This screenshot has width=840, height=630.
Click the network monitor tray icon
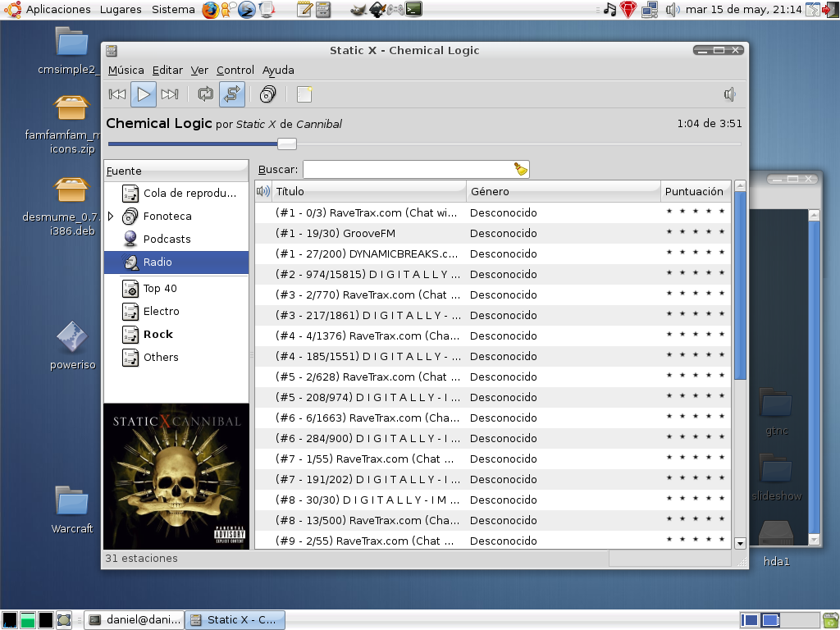(650, 10)
